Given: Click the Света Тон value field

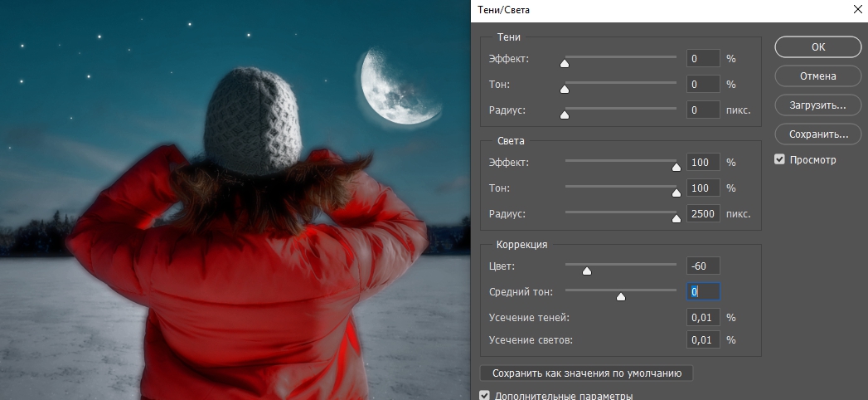Looking at the screenshot, I should click(x=702, y=188).
